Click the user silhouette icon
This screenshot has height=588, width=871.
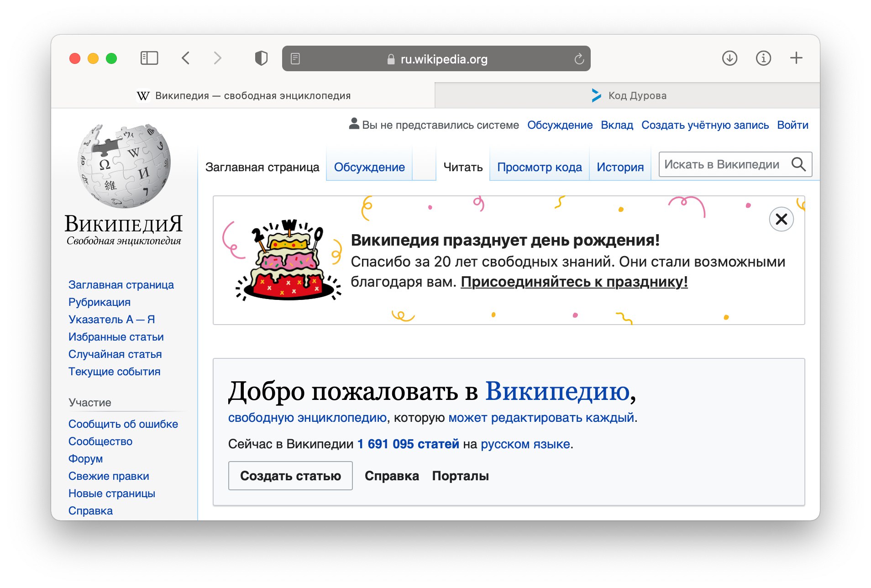coord(354,124)
